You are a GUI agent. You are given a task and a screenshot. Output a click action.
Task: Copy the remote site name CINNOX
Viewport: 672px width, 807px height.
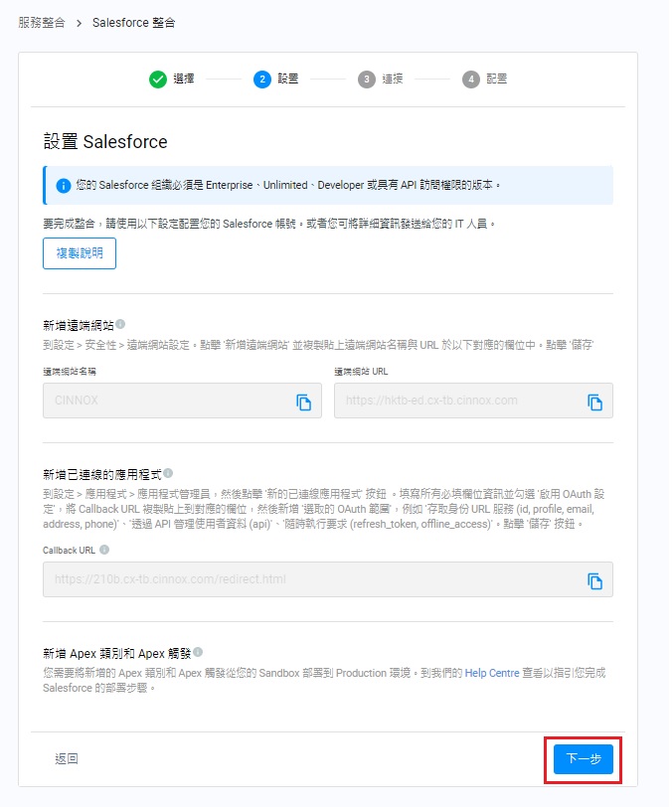[304, 403]
